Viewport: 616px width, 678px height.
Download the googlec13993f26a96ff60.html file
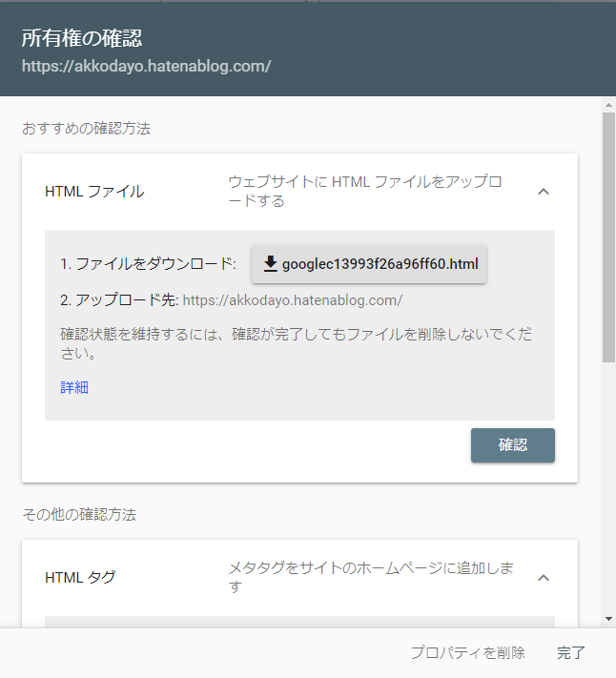click(369, 264)
